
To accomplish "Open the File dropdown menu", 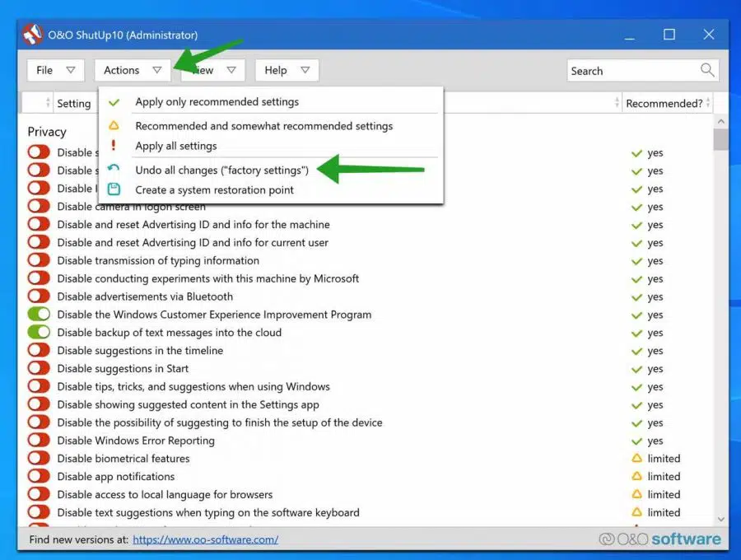I will coord(55,70).
